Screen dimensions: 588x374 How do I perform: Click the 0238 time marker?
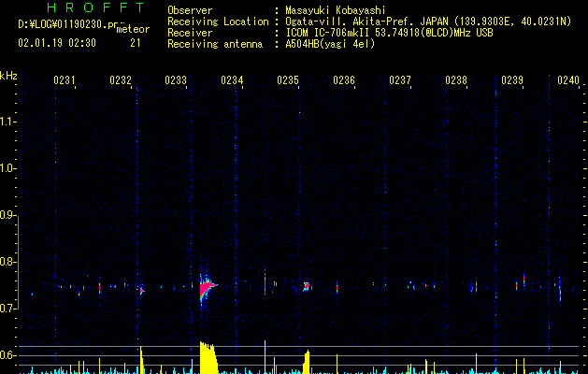coord(456,80)
